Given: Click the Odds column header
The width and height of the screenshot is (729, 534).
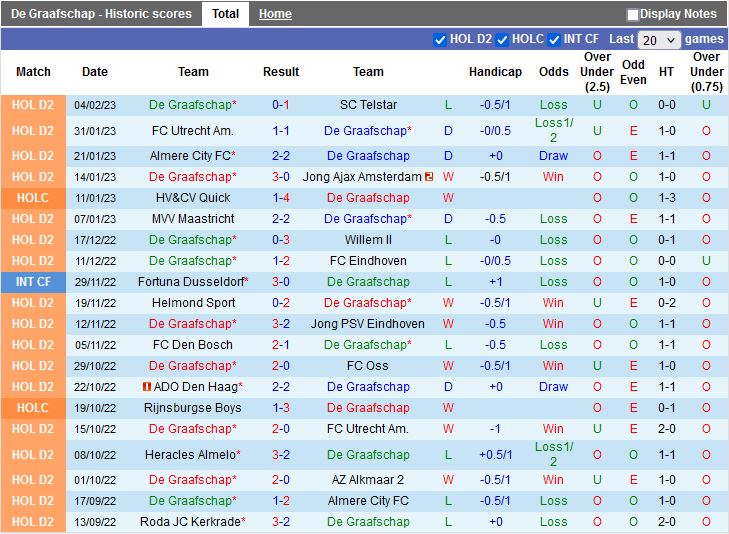Looking at the screenshot, I should click(x=554, y=72).
